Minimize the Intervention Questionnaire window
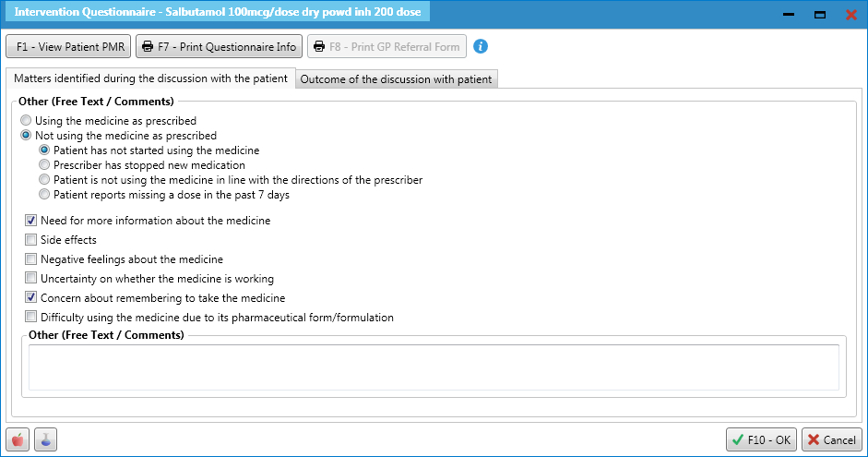The height and width of the screenshot is (457, 868). pos(789,15)
